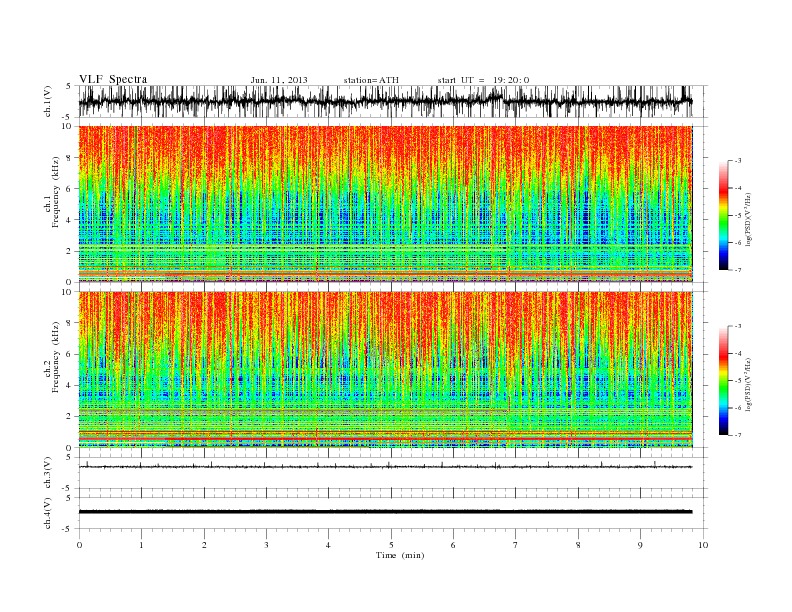Click the "9" tick on the time axis
The height and width of the screenshot is (612, 792).
point(640,545)
